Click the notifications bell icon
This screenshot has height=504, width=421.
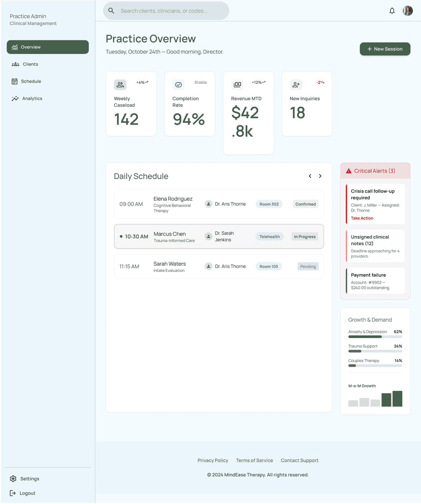[392, 11]
